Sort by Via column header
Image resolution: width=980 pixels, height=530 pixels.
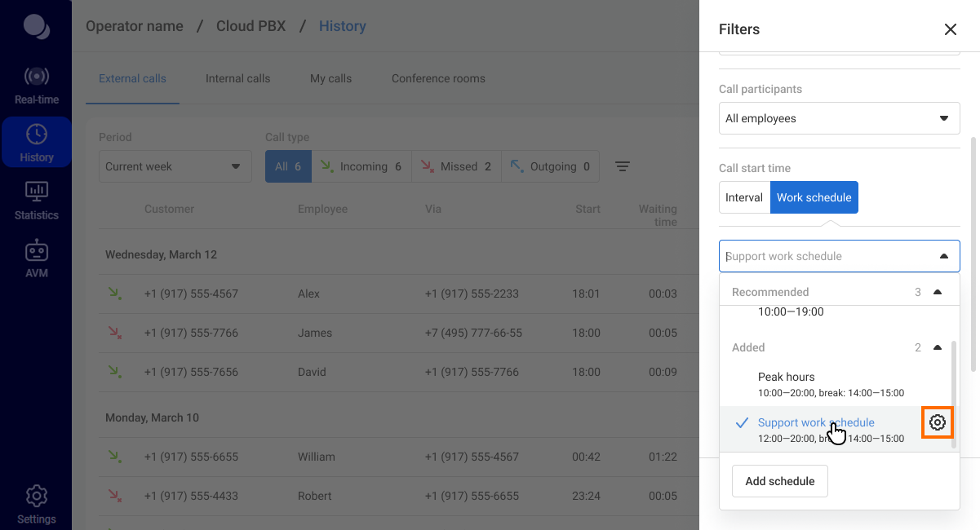pyautogui.click(x=432, y=209)
